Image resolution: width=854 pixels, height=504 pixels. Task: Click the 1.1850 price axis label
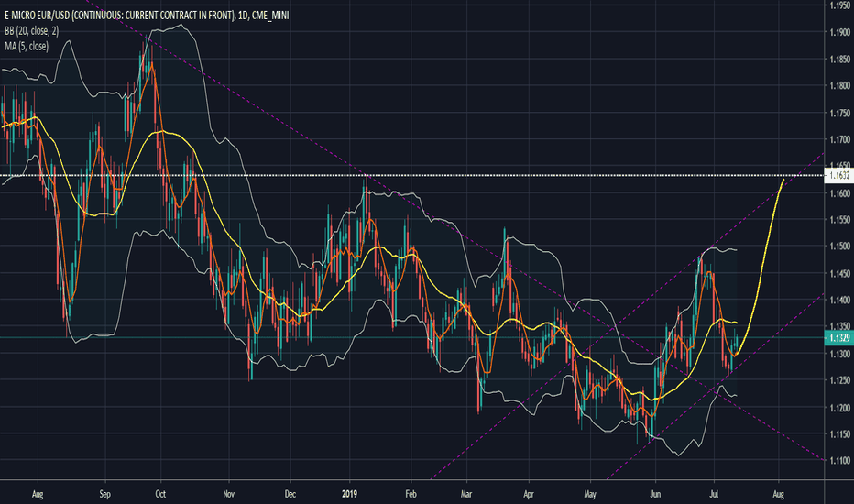click(x=840, y=59)
